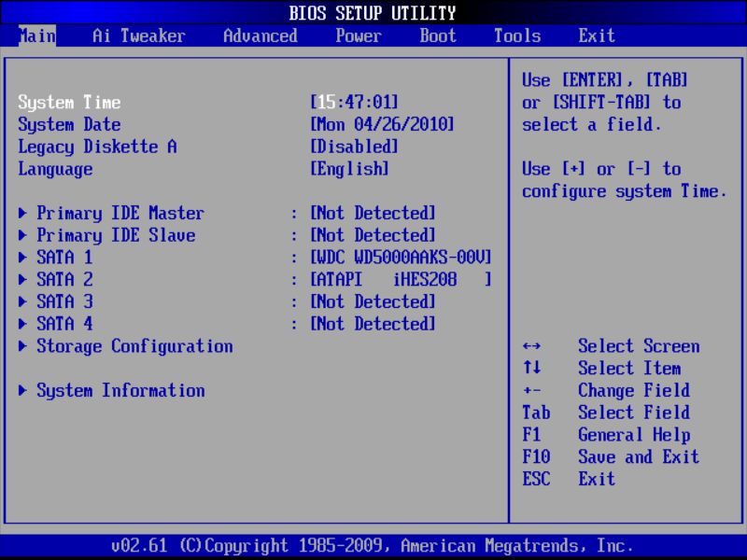
Task: Click the System Information submenu triangle
Action: [x=22, y=390]
